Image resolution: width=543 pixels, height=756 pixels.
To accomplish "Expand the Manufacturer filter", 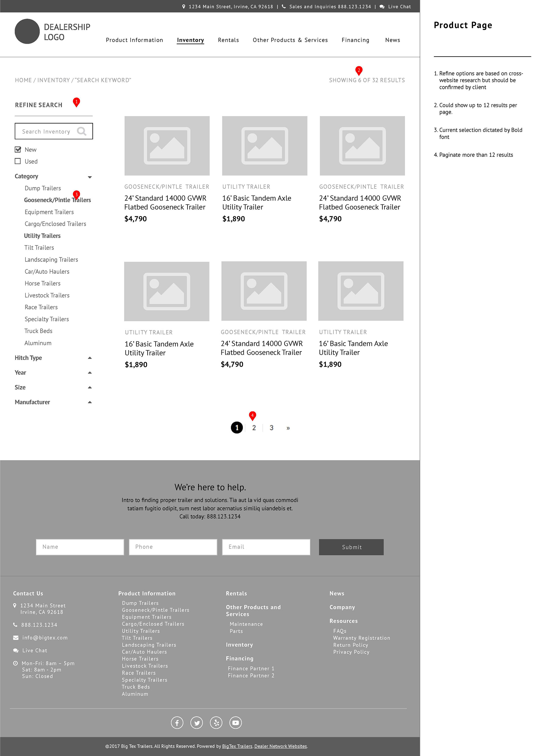I will (90, 402).
